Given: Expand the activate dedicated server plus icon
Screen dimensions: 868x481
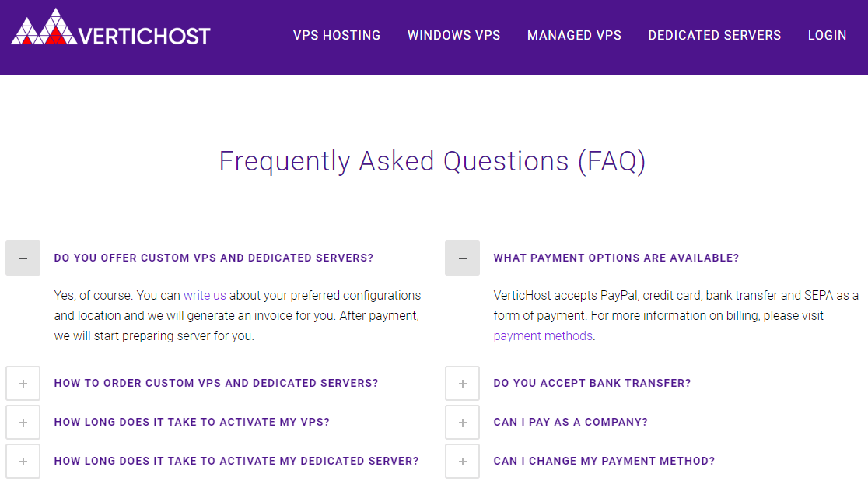Looking at the screenshot, I should pos(23,461).
